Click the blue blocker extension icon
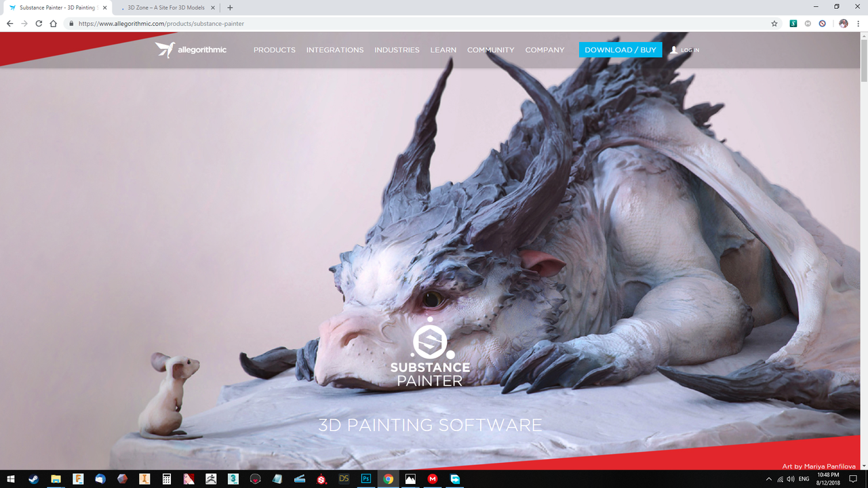The image size is (868, 488). click(822, 23)
